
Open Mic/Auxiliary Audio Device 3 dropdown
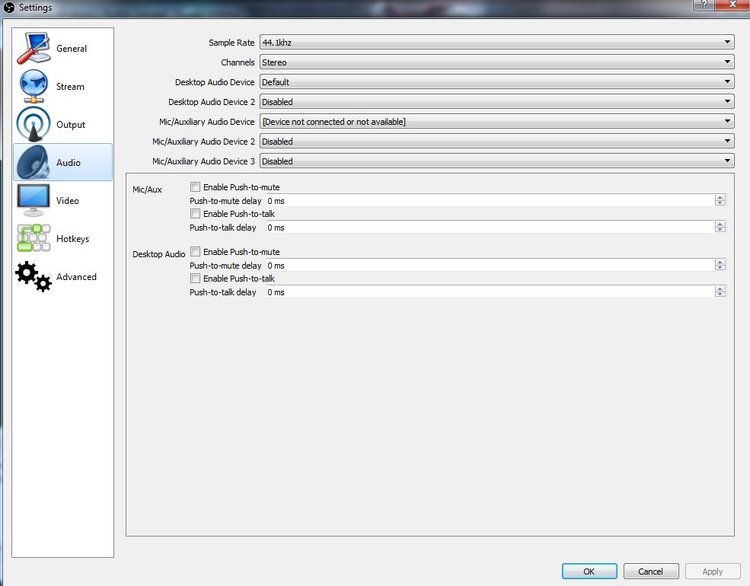[x=496, y=161]
